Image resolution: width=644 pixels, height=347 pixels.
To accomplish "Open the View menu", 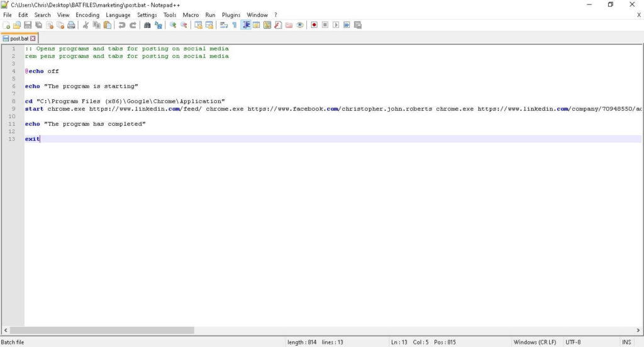I will coord(64,15).
